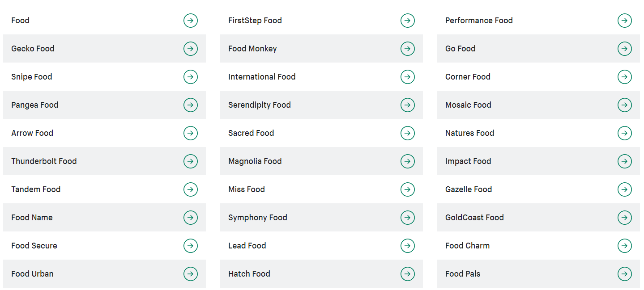This screenshot has width=644, height=290.
Task: Click the arrow icon for Performance Food
Action: pos(625,21)
